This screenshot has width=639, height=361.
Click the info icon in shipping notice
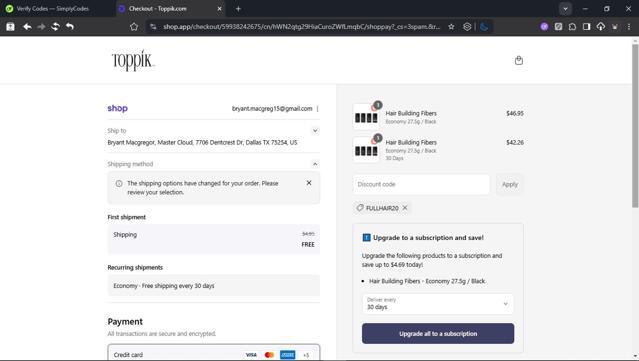(119, 183)
